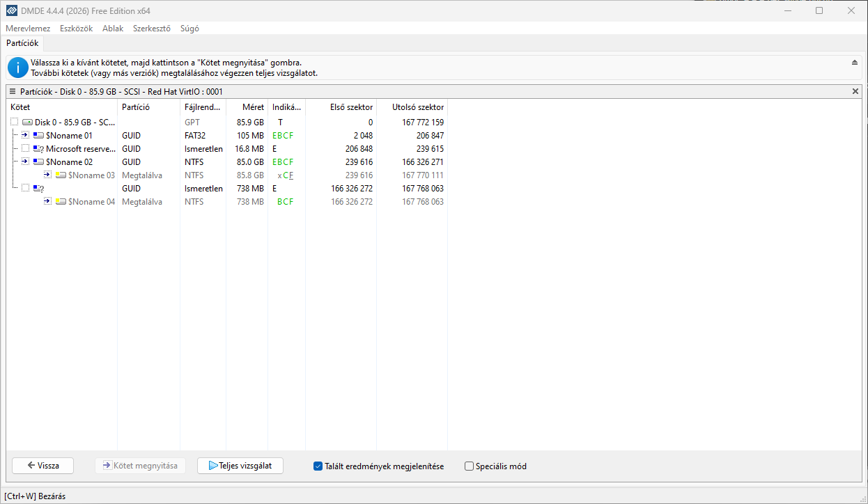The width and height of the screenshot is (868, 504).
Task: Open the Eszközök menu
Action: pos(77,29)
